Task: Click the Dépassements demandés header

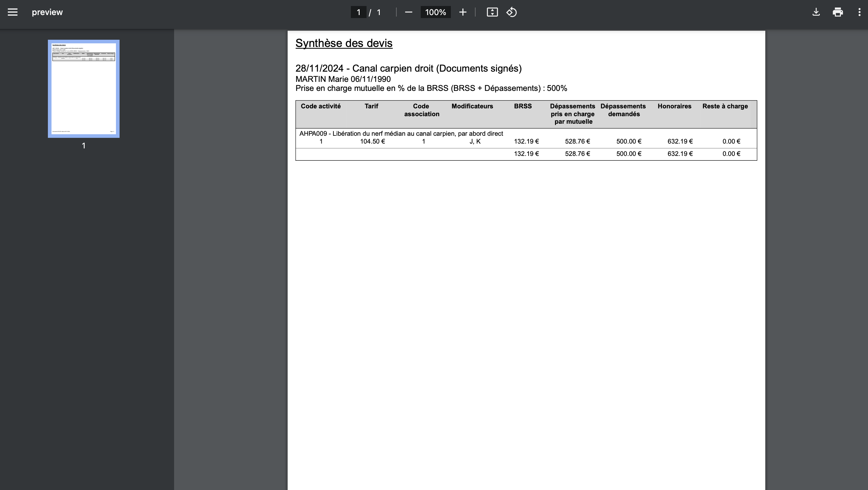Action: (x=623, y=110)
